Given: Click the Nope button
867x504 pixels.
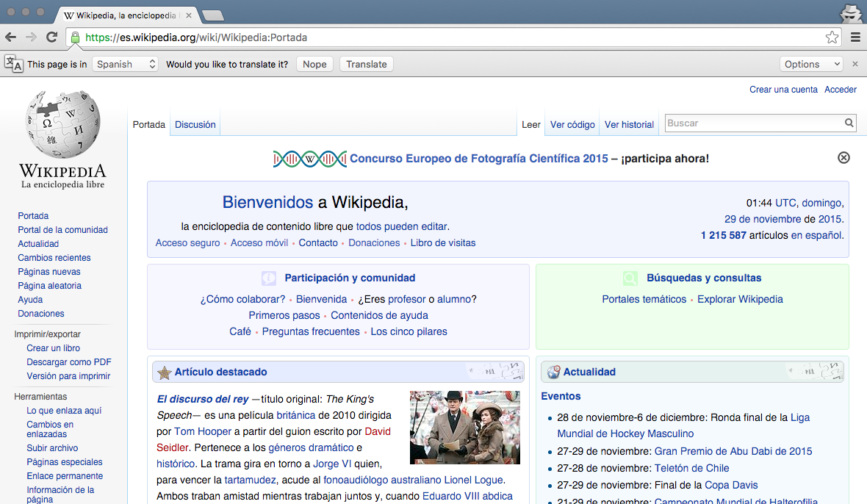Looking at the screenshot, I should [x=314, y=64].
